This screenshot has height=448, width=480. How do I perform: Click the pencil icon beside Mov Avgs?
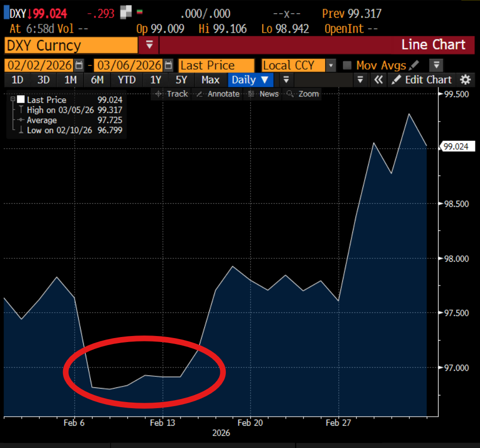414,65
